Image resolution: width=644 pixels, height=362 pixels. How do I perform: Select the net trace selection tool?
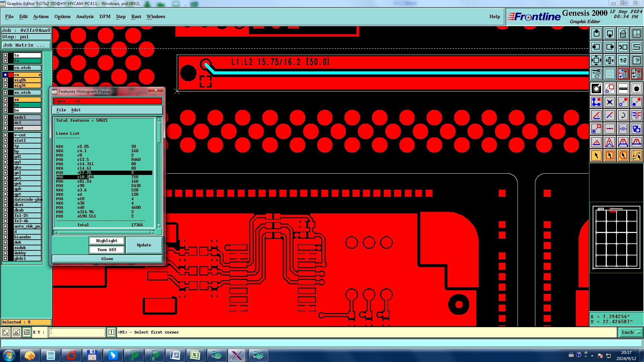click(x=636, y=156)
